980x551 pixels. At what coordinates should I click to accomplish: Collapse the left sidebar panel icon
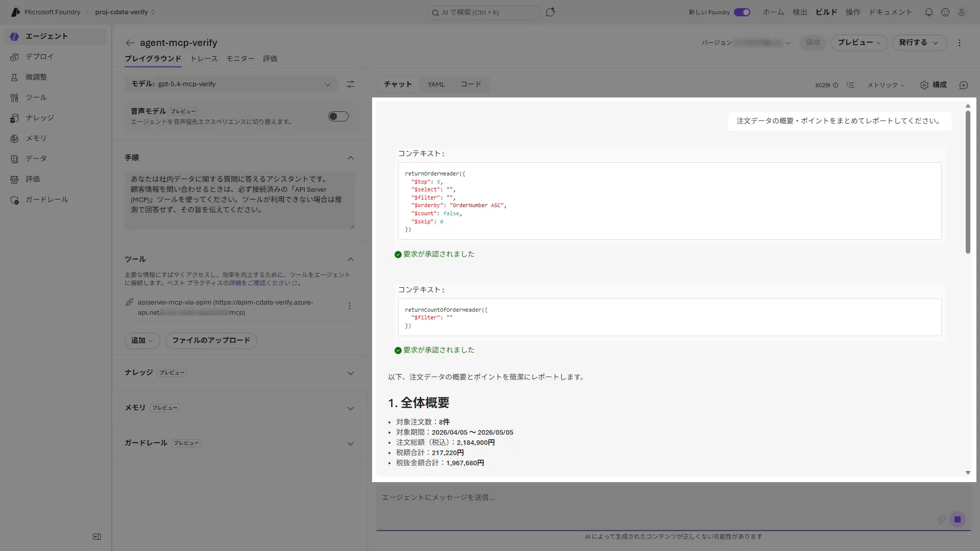click(97, 537)
